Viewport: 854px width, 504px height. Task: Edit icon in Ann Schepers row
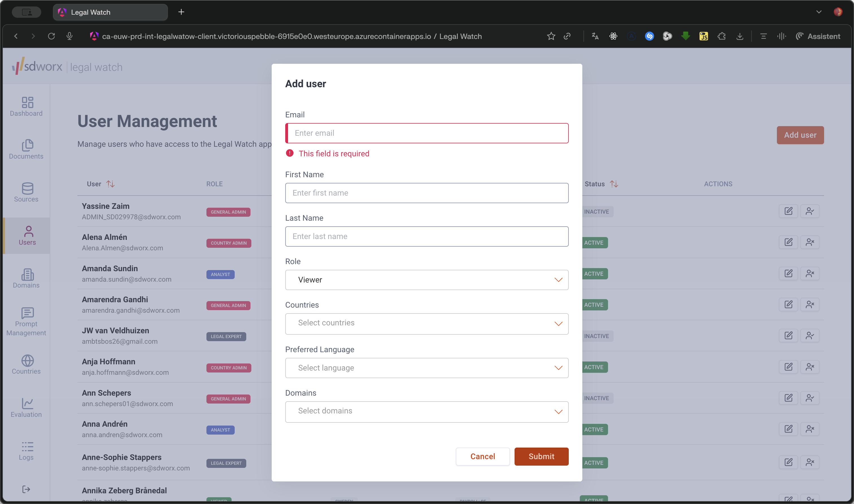click(x=788, y=398)
